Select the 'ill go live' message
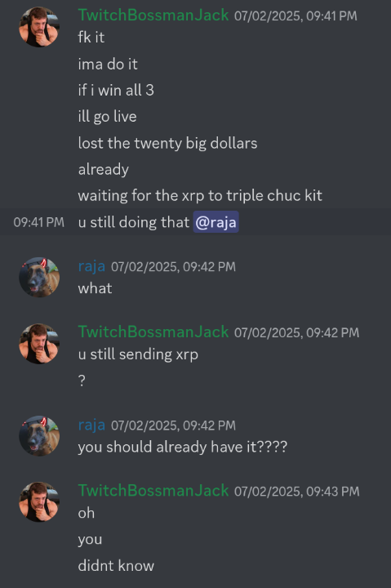 [107, 117]
